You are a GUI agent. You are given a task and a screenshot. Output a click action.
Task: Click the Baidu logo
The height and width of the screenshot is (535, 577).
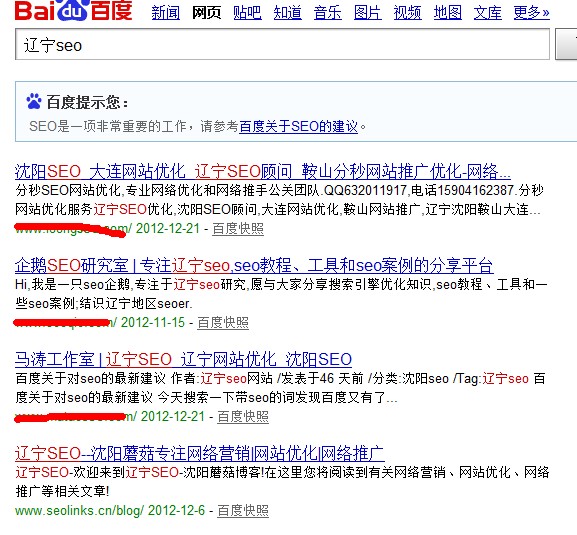pyautogui.click(x=73, y=10)
